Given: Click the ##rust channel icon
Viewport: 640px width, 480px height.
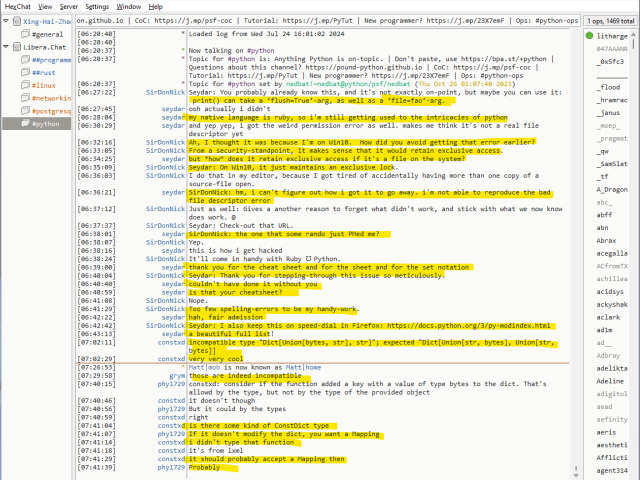Looking at the screenshot, I should 25,72.
